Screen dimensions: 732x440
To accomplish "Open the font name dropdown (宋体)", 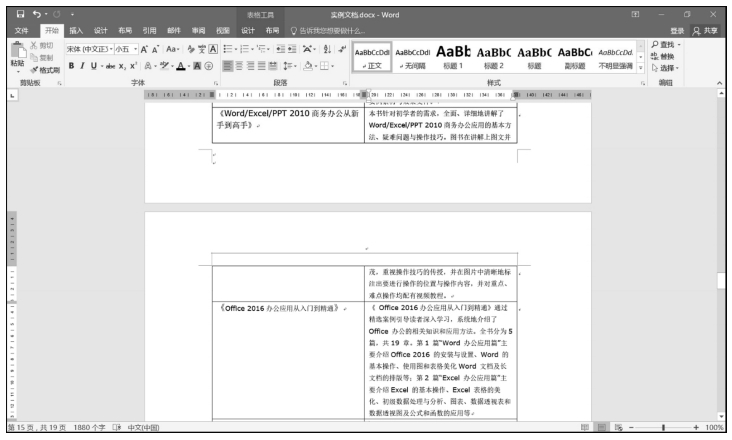I will click(x=111, y=49).
